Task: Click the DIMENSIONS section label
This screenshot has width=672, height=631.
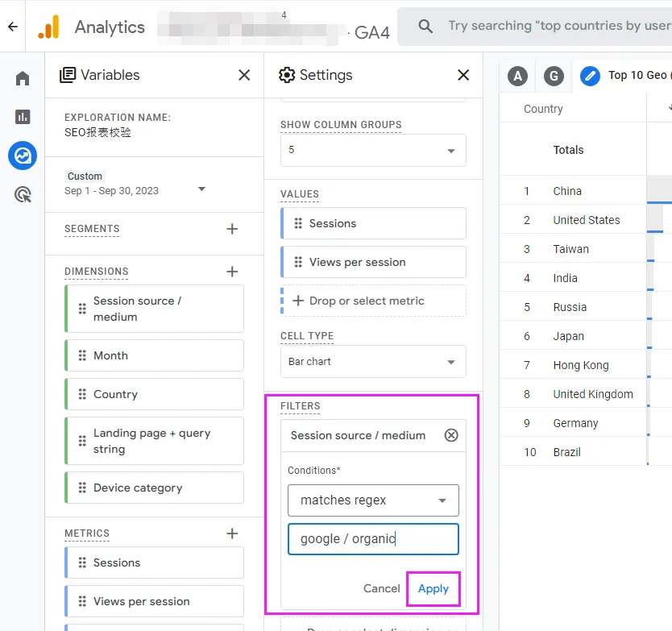Action: tap(97, 272)
